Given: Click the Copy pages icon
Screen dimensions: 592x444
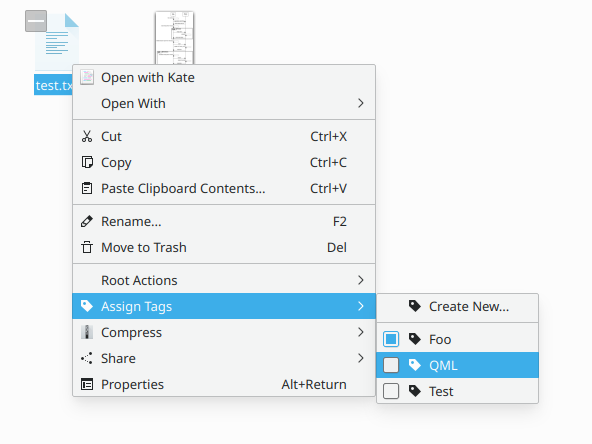Looking at the screenshot, I should [87, 162].
